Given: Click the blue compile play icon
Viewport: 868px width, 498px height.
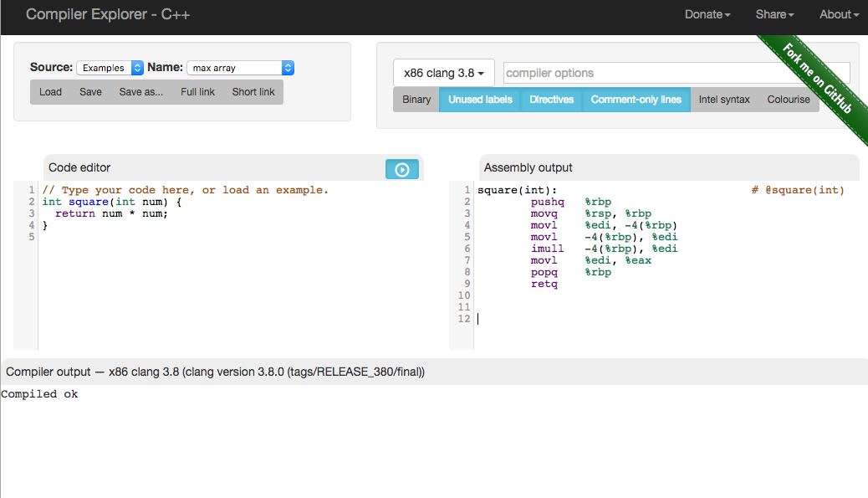Looking at the screenshot, I should click(402, 169).
